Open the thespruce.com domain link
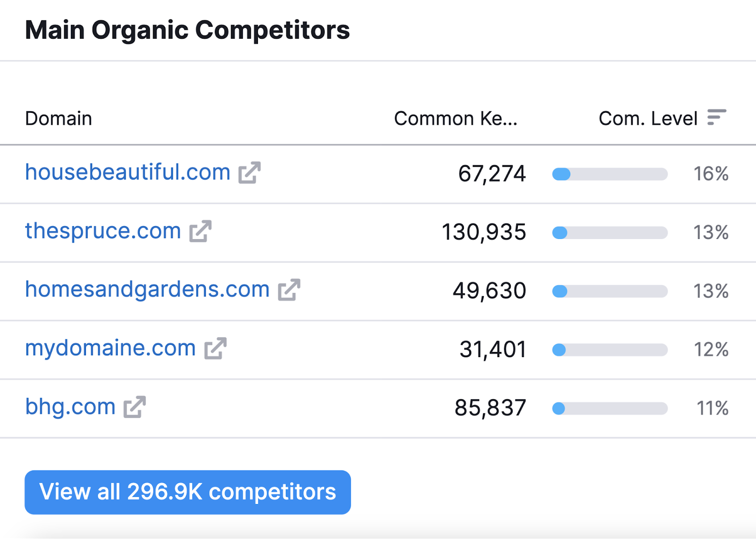 coord(103,231)
